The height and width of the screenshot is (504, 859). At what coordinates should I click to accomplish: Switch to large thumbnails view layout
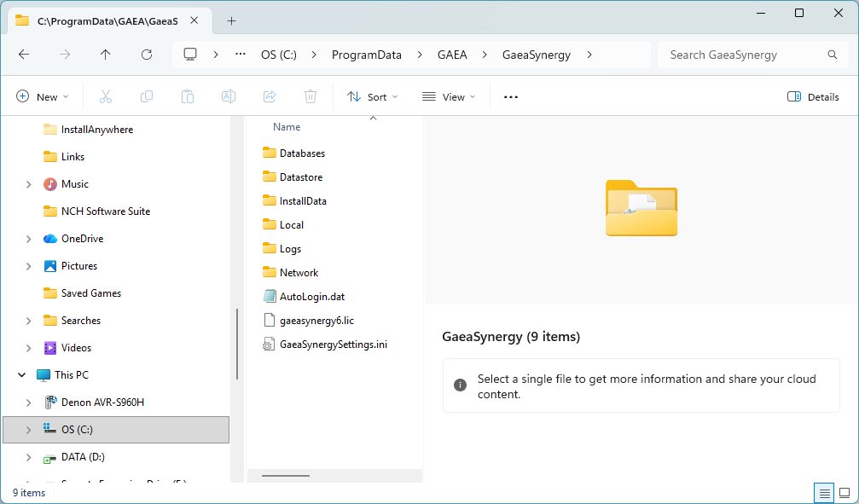click(x=844, y=493)
